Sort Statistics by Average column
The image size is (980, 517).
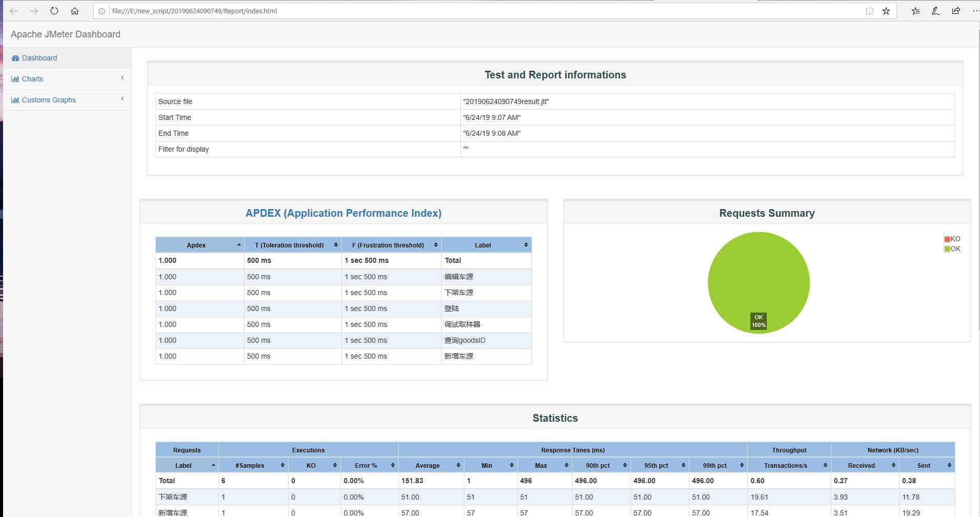(431, 465)
